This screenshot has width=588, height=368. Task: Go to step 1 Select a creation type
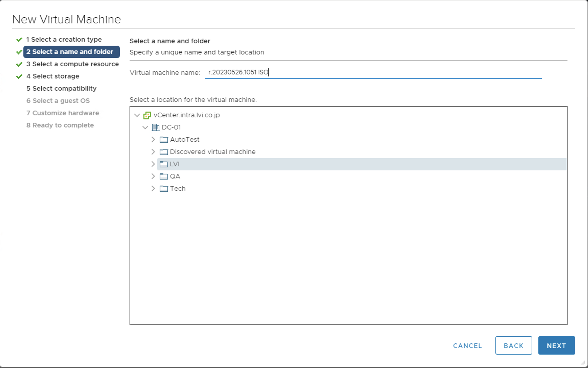(64, 40)
